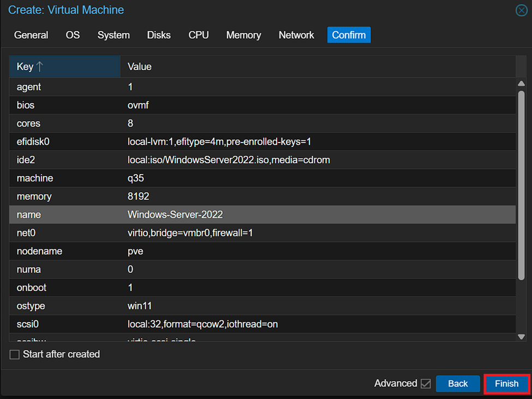
Task: Enable the Start after created checkbox
Action: click(15, 355)
